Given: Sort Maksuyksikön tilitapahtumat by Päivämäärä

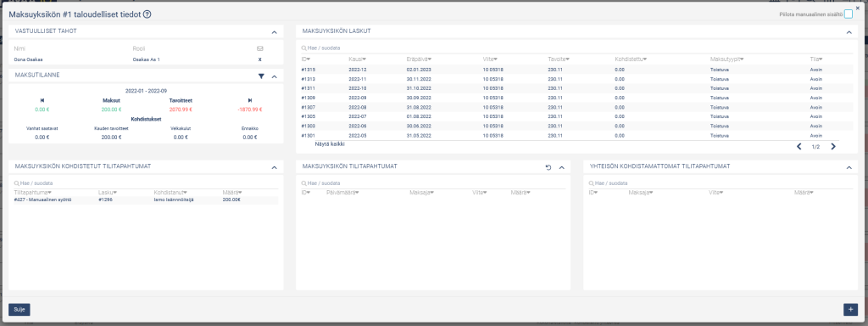Looking at the screenshot, I should click(342, 193).
